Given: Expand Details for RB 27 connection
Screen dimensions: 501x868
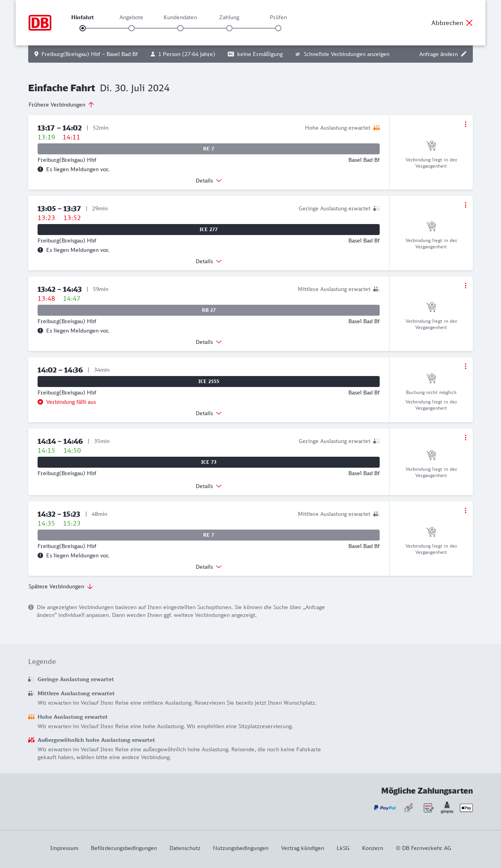Looking at the screenshot, I should 209,342.
